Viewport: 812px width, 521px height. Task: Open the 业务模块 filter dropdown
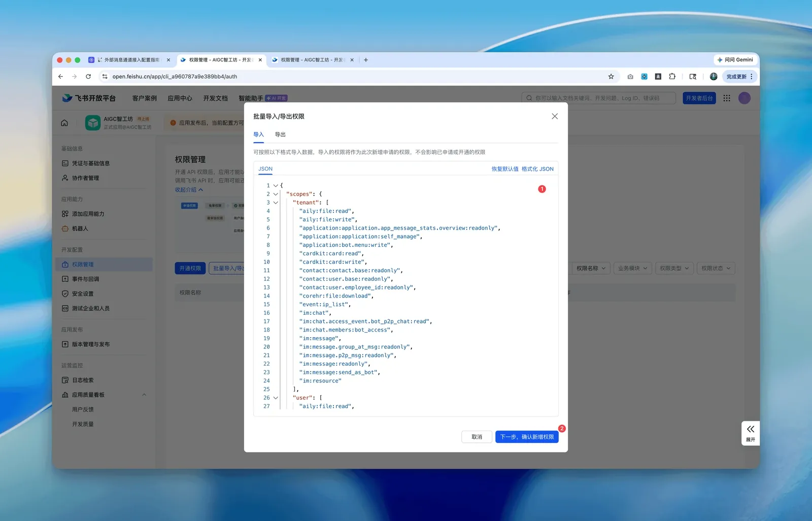click(x=632, y=268)
